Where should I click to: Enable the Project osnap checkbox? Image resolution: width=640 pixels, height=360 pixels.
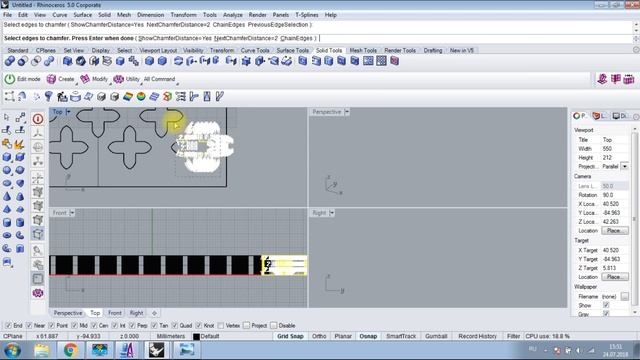click(247, 326)
